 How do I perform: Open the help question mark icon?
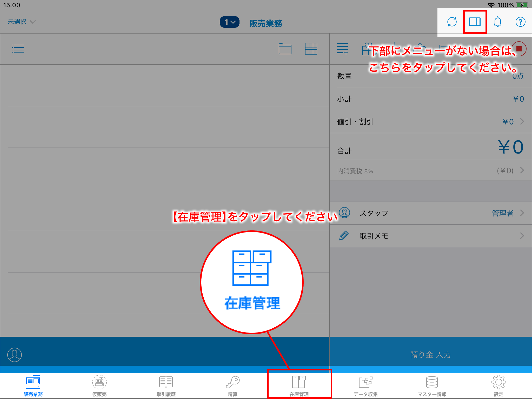(x=520, y=22)
